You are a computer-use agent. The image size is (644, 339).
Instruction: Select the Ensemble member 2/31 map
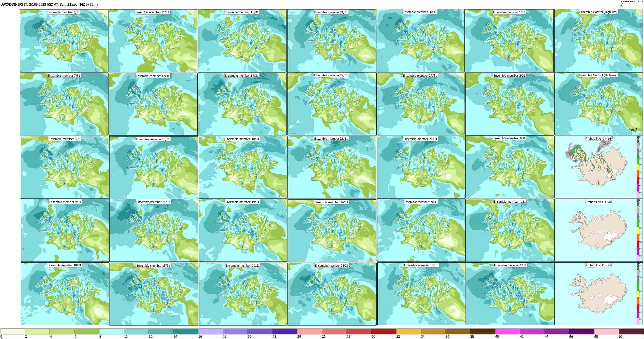click(x=509, y=104)
